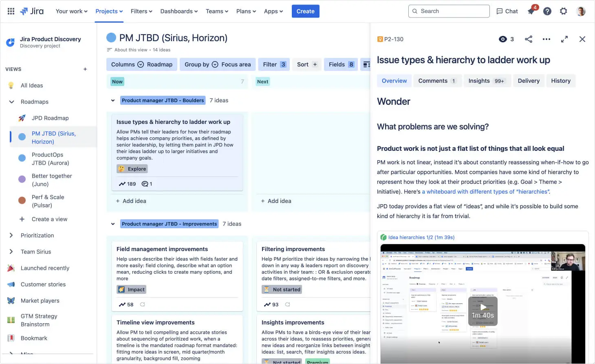Open the Teams menu
Screen dimensions: 595x364
click(x=217, y=11)
